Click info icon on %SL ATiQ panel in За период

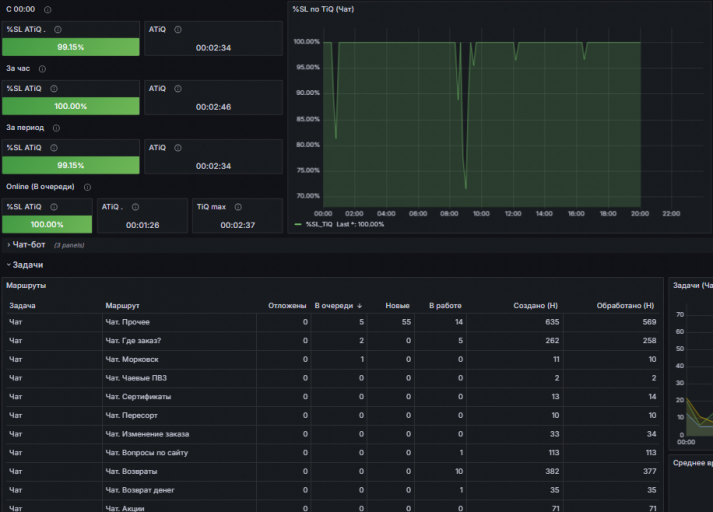coord(54,148)
